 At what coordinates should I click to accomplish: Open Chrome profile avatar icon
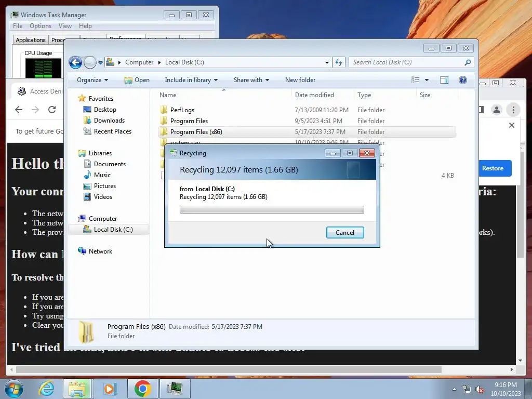click(496, 110)
